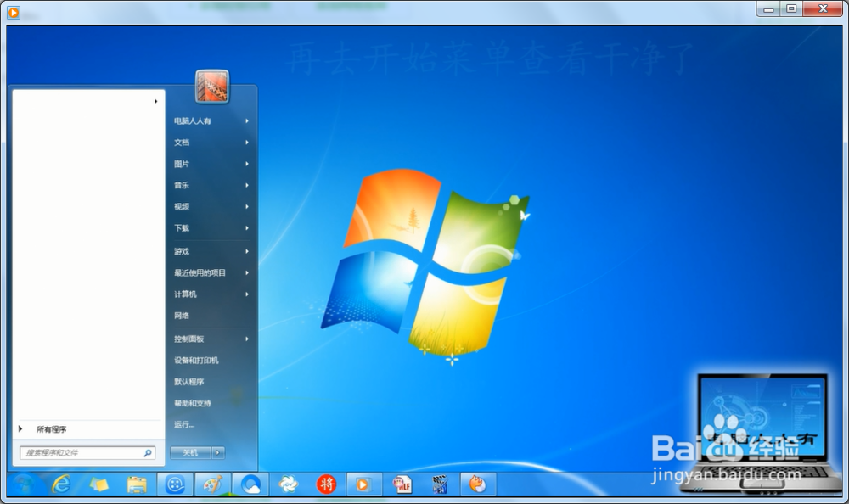
Task: Click the Start orb button
Action: (23, 484)
